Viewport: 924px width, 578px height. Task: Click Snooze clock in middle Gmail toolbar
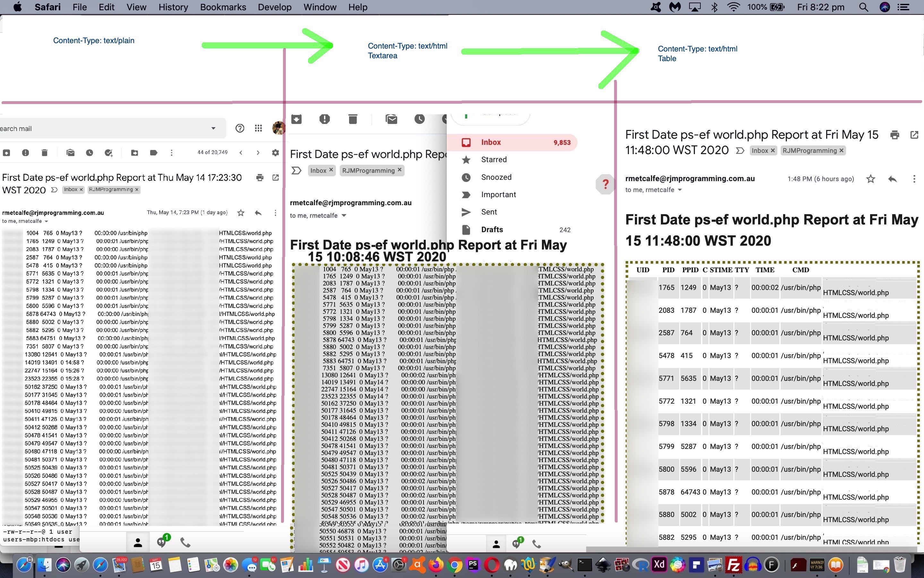420,119
